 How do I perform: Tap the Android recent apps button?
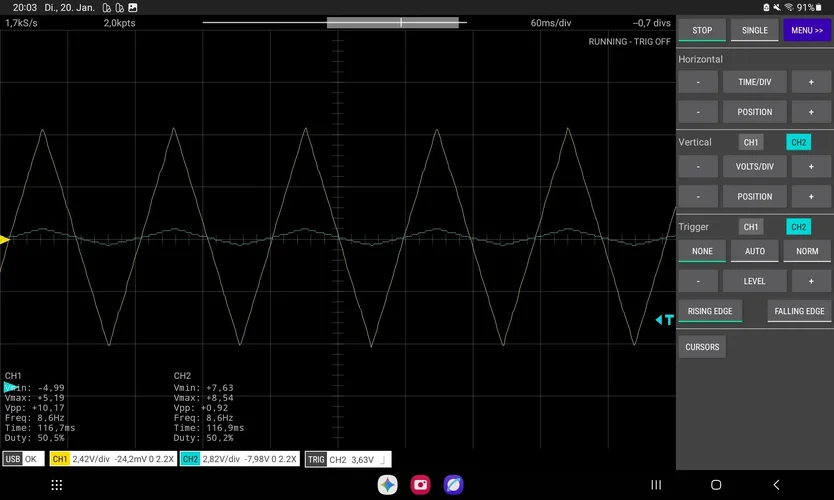point(656,485)
